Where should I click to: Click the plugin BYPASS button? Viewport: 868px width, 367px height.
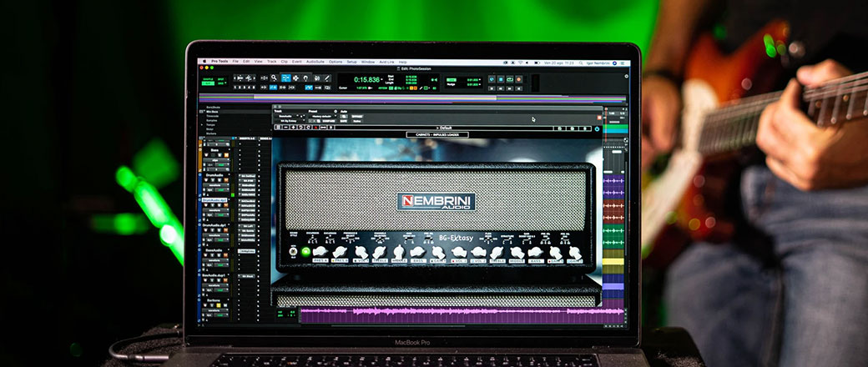pyautogui.click(x=357, y=116)
